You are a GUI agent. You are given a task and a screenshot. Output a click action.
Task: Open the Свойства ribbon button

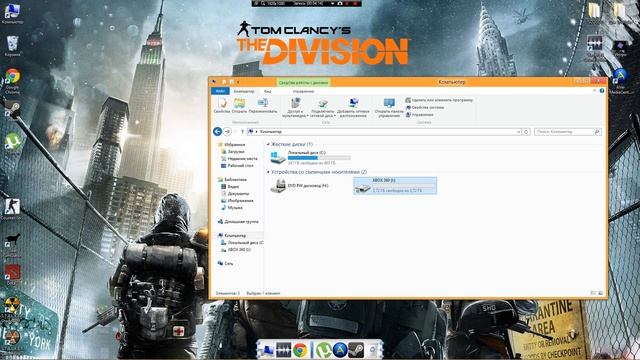coord(222,106)
